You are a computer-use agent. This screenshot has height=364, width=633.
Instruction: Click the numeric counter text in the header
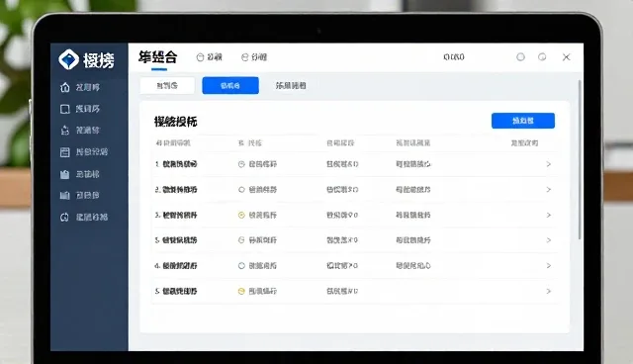[454, 57]
